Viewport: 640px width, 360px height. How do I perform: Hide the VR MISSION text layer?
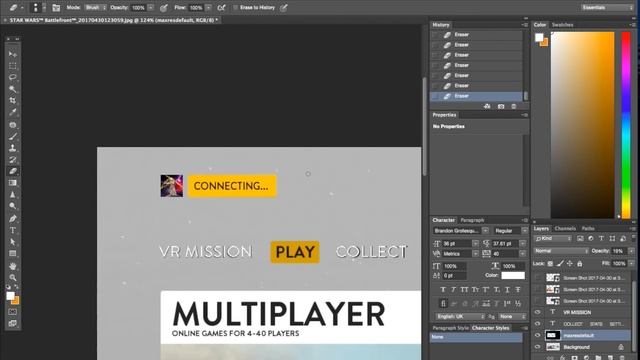click(x=538, y=312)
